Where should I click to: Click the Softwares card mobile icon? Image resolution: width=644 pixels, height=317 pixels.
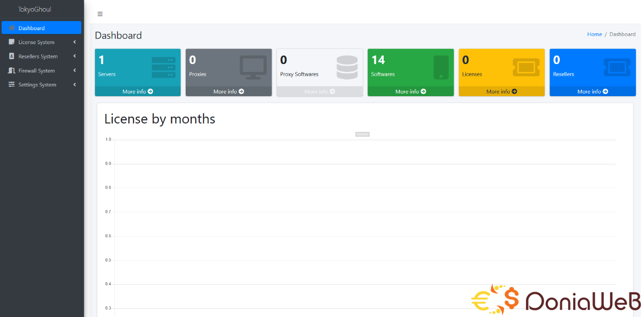click(441, 68)
